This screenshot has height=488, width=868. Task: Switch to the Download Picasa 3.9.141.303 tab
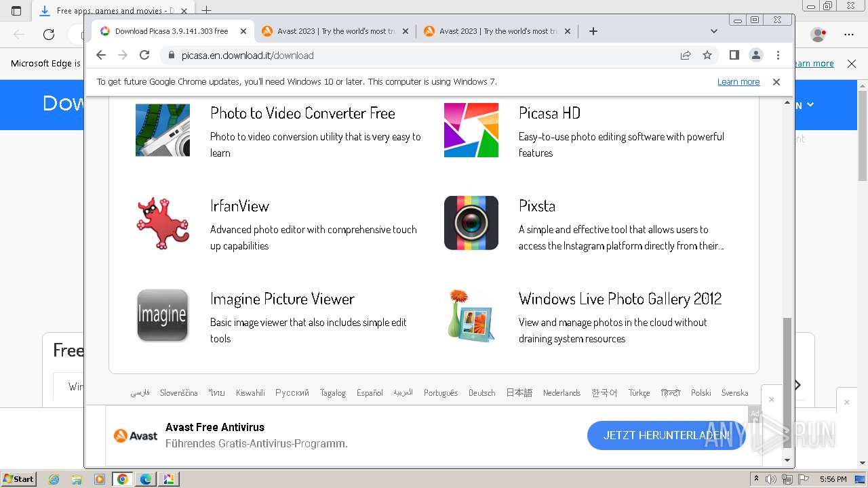172,31
